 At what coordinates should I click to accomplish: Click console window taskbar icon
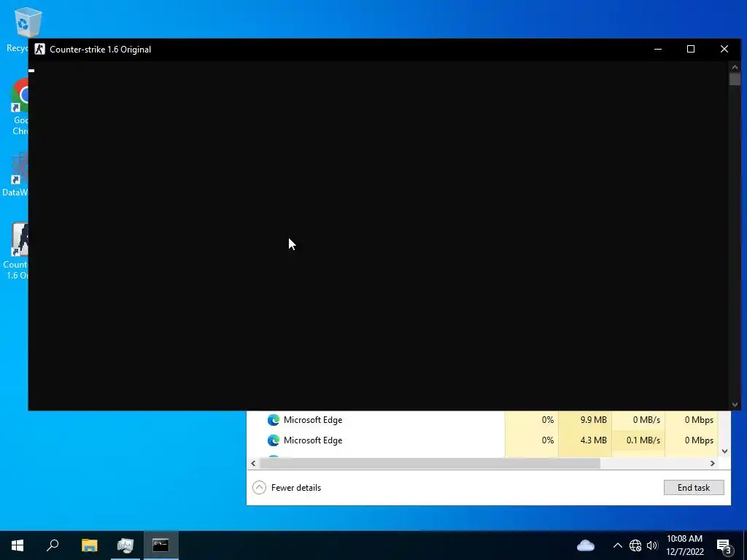coord(160,545)
